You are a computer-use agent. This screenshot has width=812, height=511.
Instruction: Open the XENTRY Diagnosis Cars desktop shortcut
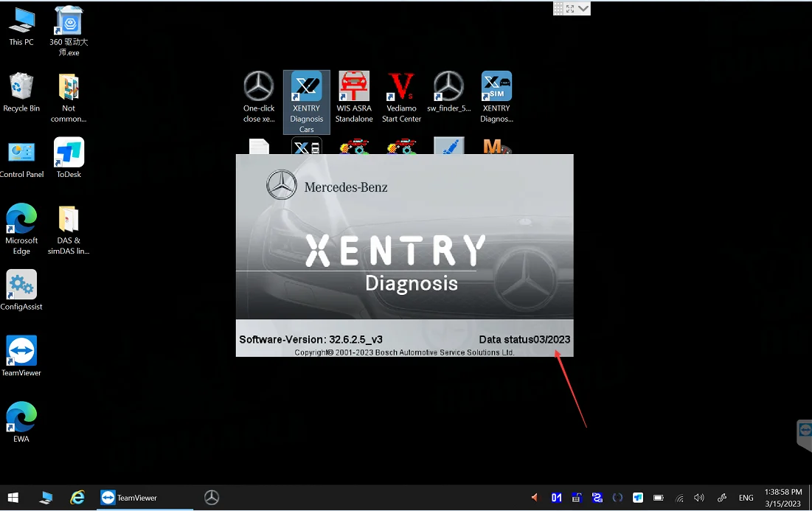coord(306,88)
